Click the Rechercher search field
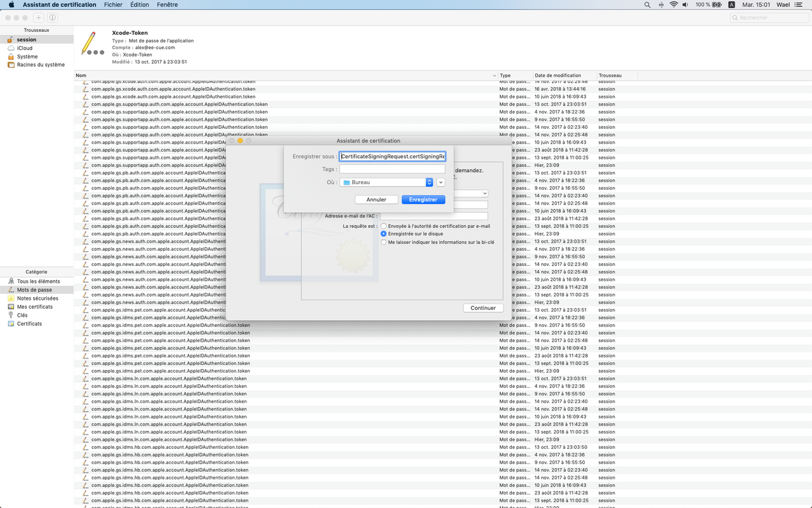The width and height of the screenshot is (812, 508). tap(769, 18)
